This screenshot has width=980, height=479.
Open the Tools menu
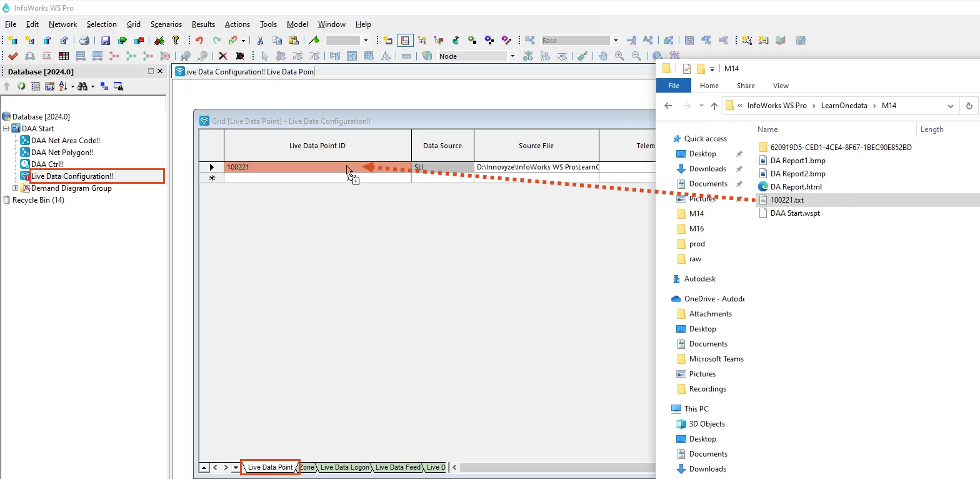(268, 24)
